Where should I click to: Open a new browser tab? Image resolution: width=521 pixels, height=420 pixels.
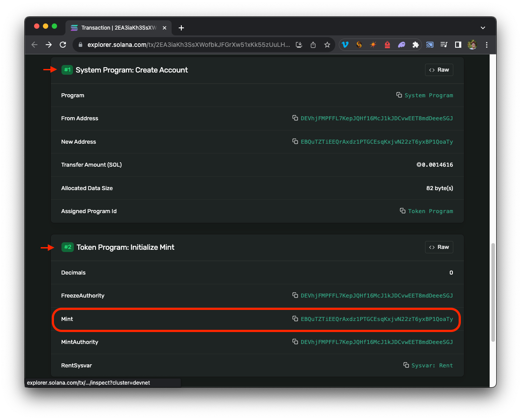pos(181,28)
